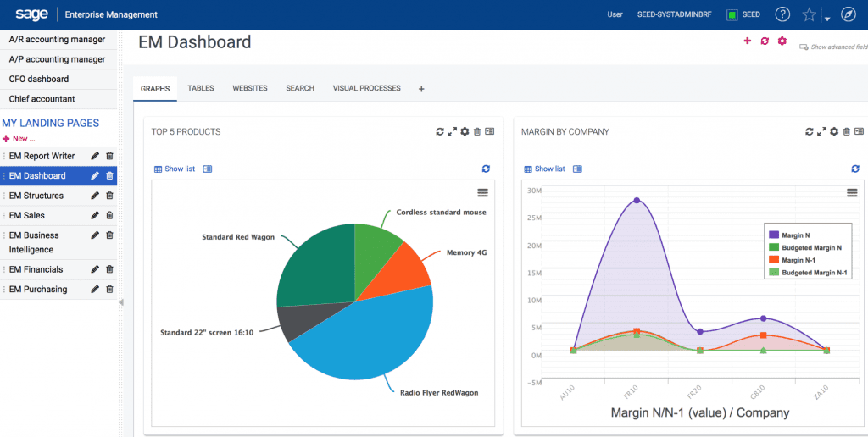
Task: Open Top 5 Products widget settings gear
Action: pos(465,131)
